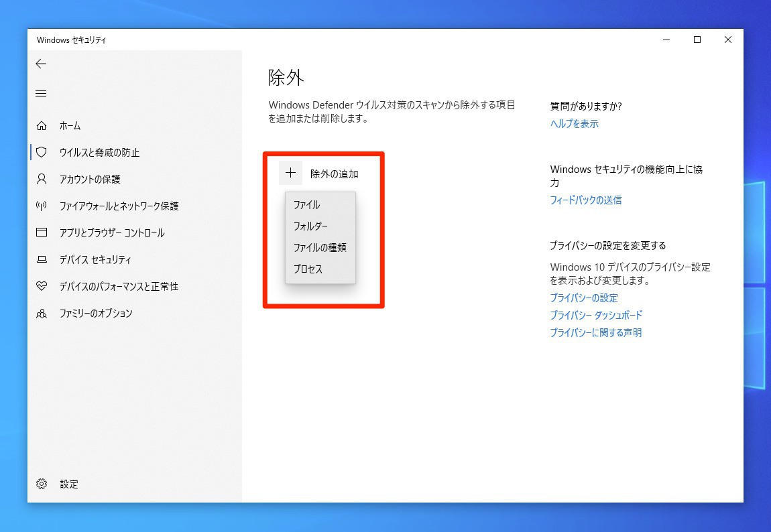Viewport: 771px width, 532px height.
Task: Pick ファイルの種類 from the exclusion list
Action: tap(319, 248)
